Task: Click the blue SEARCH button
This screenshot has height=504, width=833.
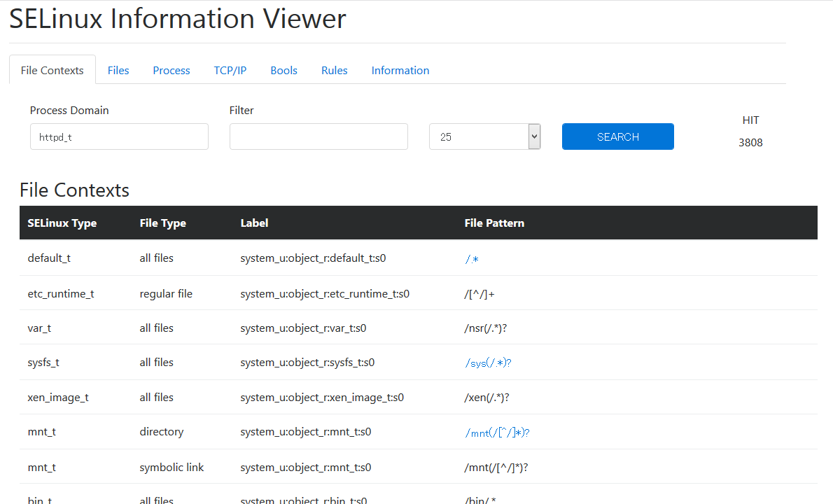Action: click(618, 136)
